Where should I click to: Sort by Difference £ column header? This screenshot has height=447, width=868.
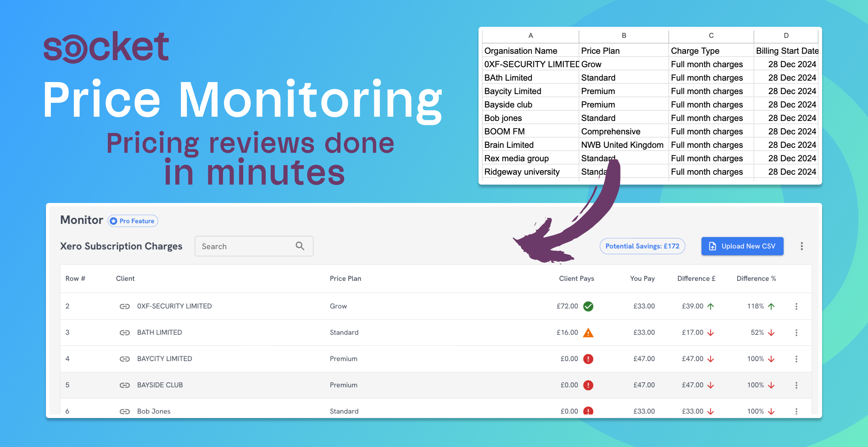pyautogui.click(x=696, y=279)
